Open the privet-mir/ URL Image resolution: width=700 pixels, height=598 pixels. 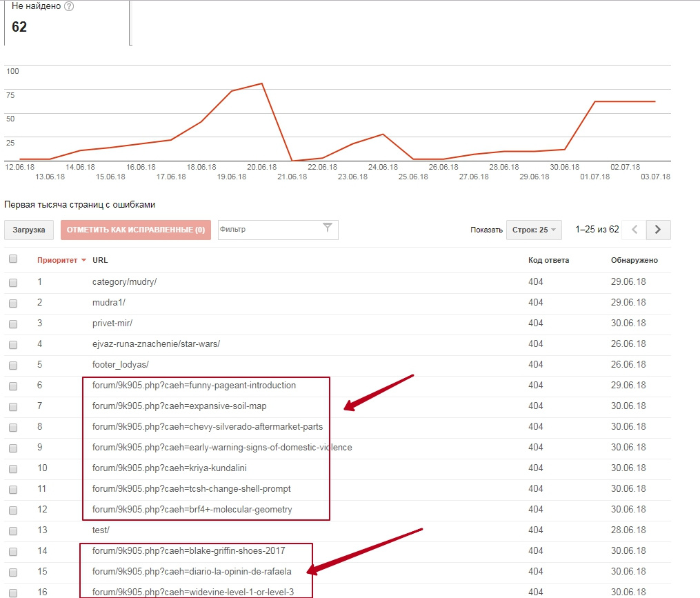click(x=112, y=323)
